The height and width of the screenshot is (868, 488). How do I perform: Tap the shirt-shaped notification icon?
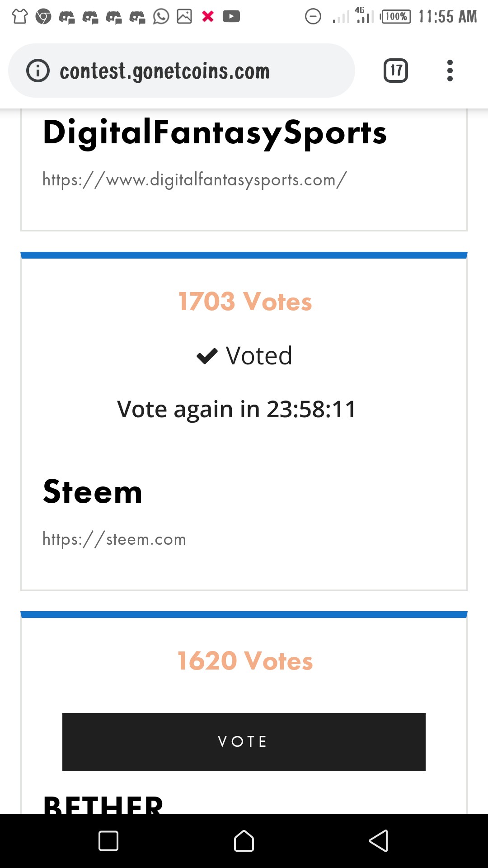pos(20,17)
